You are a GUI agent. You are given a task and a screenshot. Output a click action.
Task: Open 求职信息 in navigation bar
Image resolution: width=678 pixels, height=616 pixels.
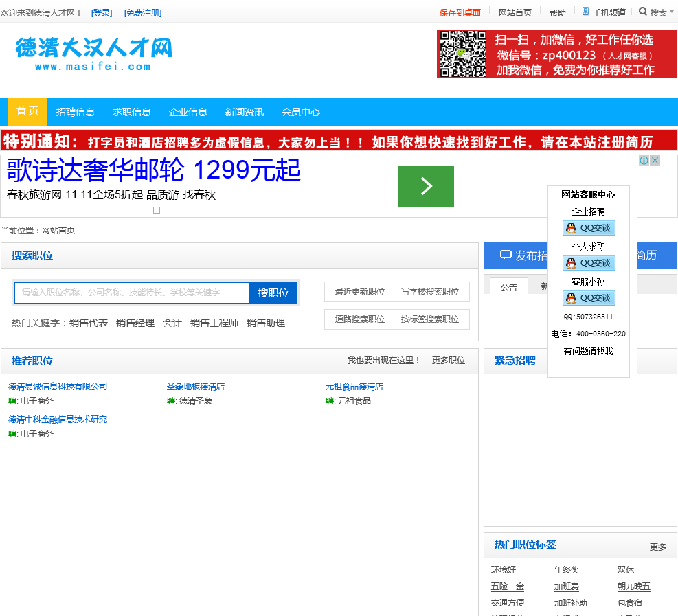pos(131,112)
